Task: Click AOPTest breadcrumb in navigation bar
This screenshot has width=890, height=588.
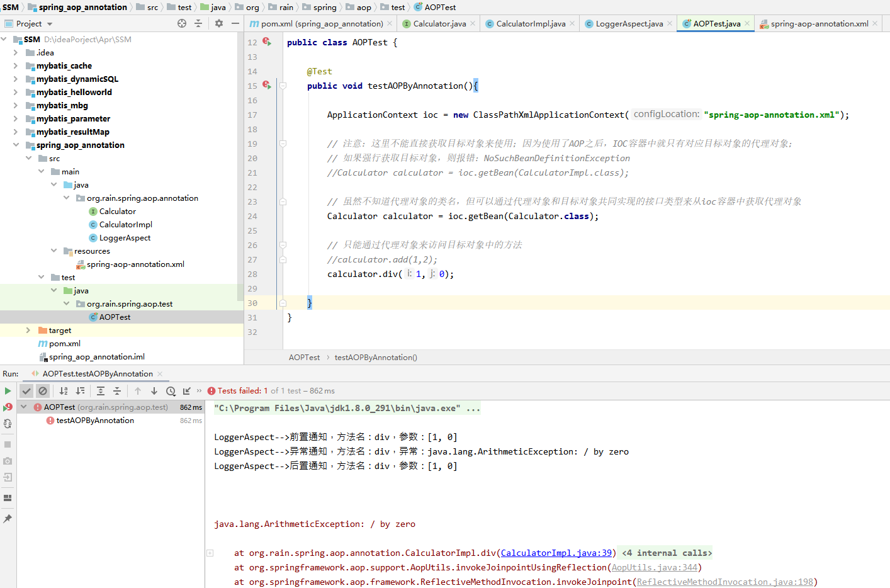Action: 434,7
